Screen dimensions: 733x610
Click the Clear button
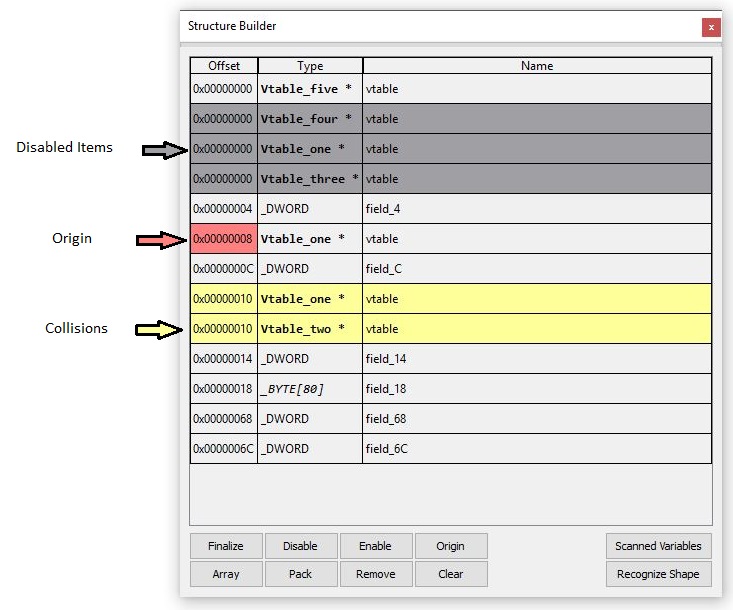click(x=451, y=574)
